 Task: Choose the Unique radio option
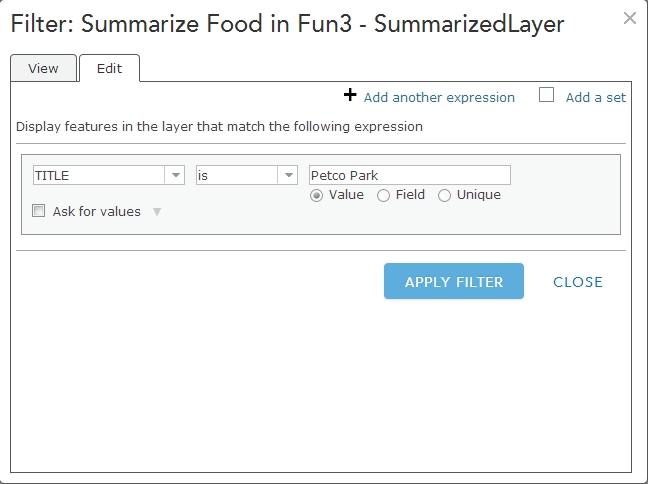point(445,196)
